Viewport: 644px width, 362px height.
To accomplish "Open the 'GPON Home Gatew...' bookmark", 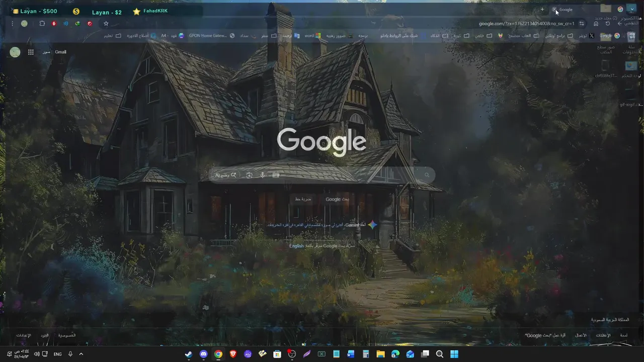I will (x=211, y=36).
